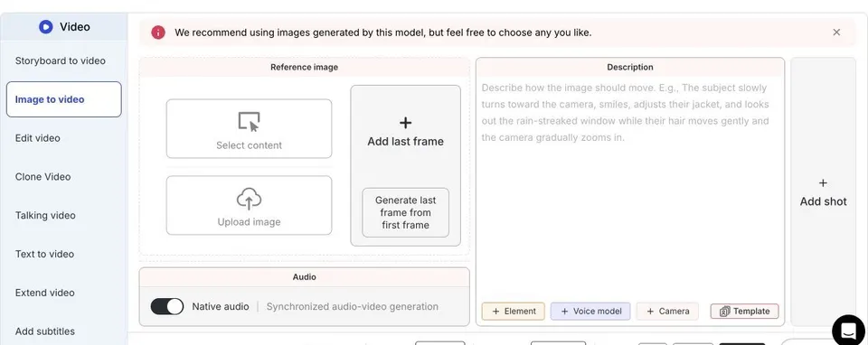Image resolution: width=868 pixels, height=345 pixels.
Task: Open Edit video mode
Action: pos(38,138)
